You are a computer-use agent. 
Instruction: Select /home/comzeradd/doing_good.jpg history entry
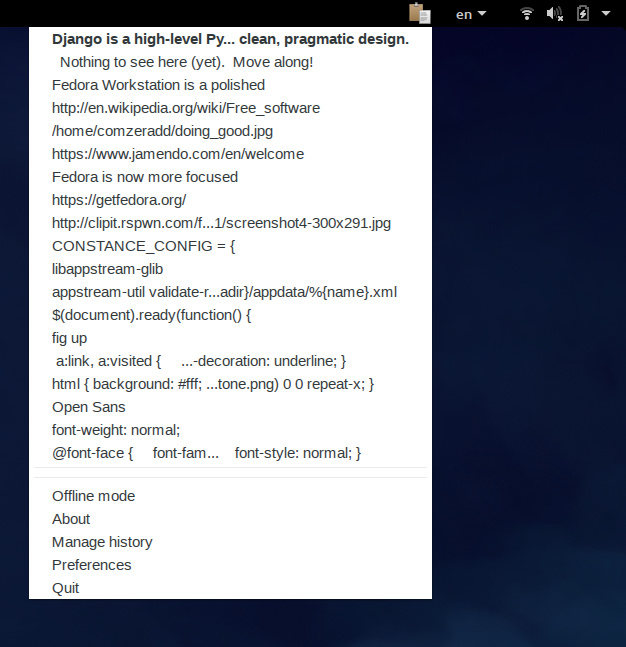tap(230, 131)
